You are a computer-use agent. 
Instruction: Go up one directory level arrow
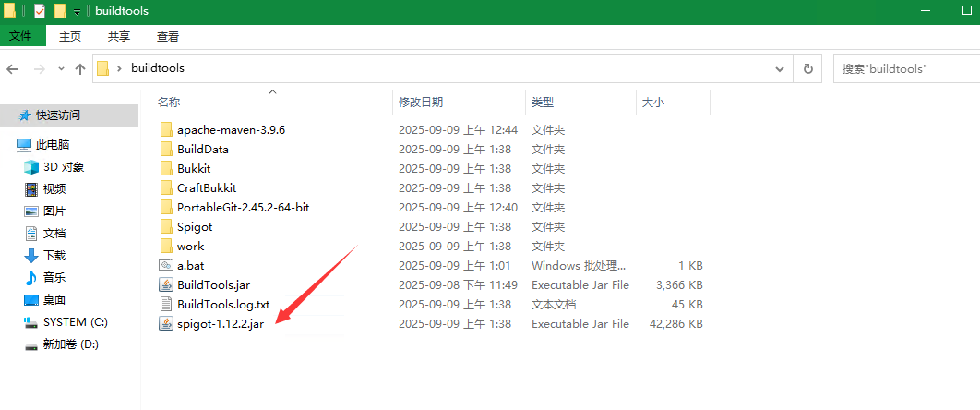[x=80, y=69]
